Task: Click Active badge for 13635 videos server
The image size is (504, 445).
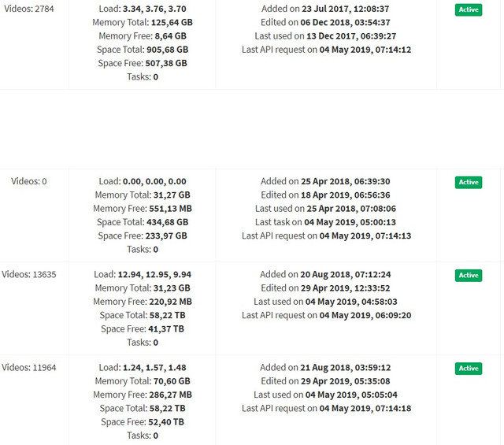Action: point(469,275)
